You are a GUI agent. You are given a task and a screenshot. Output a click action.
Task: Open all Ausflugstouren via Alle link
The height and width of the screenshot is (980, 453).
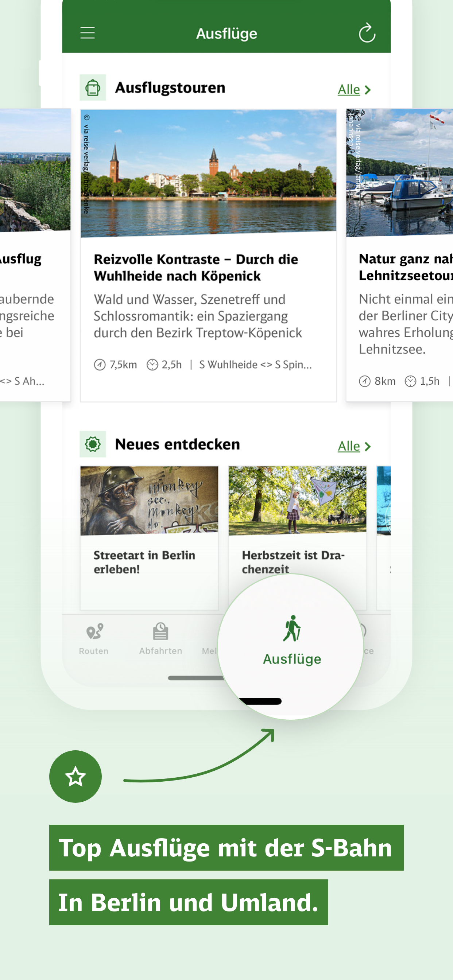[x=349, y=90]
